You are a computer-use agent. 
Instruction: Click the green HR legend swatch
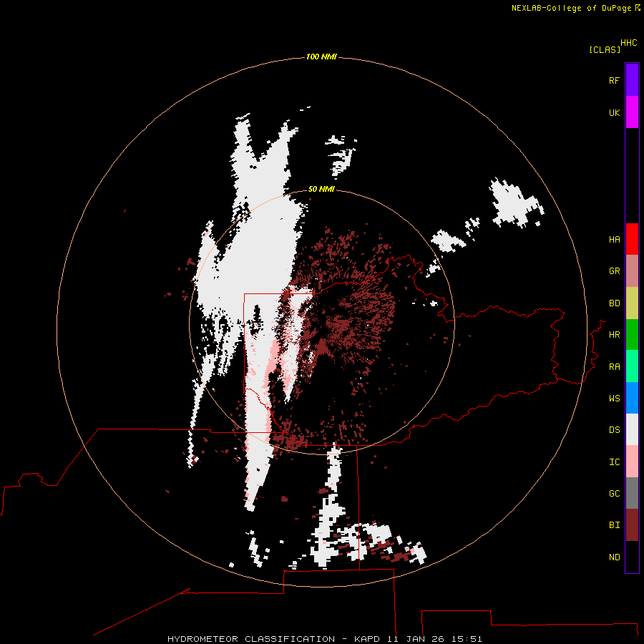click(x=632, y=335)
